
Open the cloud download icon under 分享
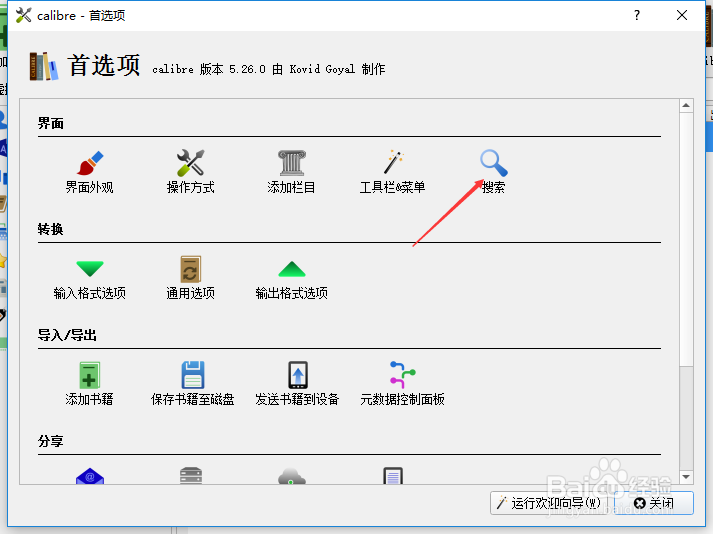pos(291,477)
